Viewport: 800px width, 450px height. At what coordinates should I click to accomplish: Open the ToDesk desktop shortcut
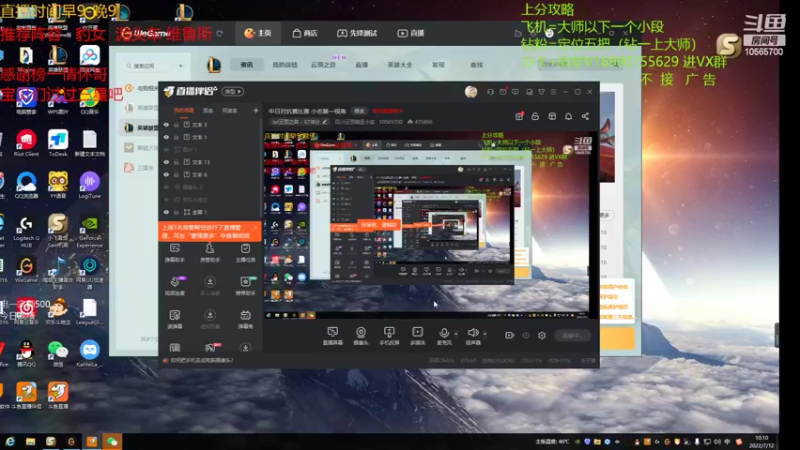point(58,143)
